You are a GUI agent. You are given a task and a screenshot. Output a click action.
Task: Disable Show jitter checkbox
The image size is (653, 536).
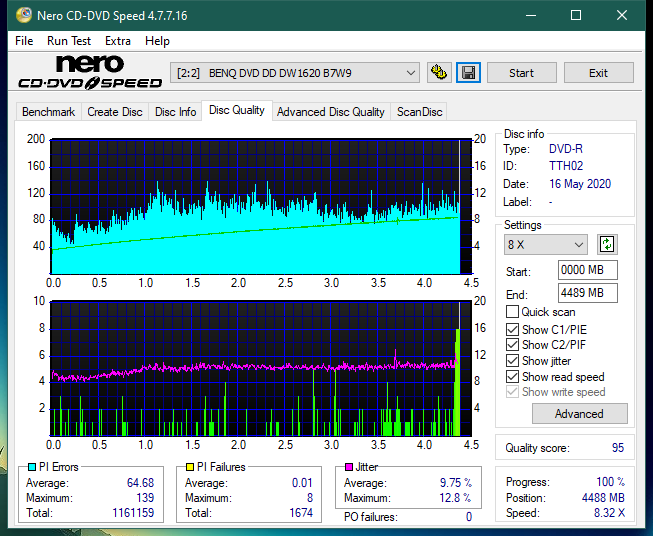point(512,361)
